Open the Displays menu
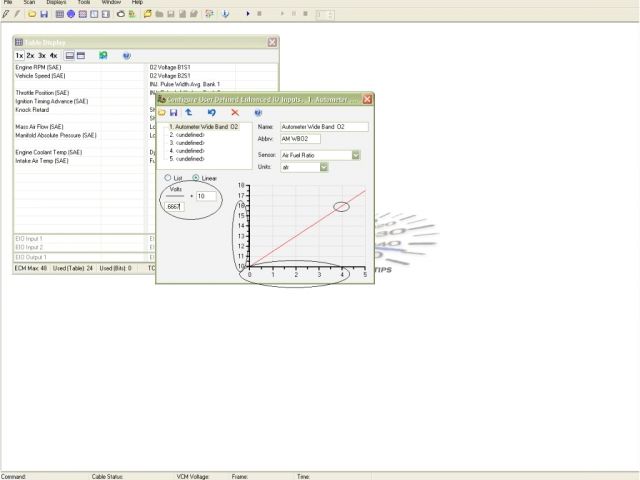Screen dimensions: 640x480 click(x=56, y=3)
